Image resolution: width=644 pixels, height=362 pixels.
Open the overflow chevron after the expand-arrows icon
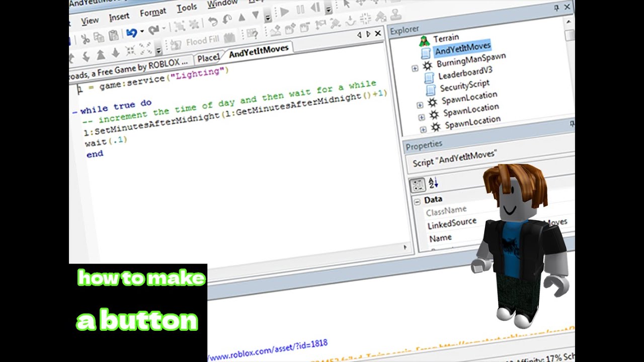pyautogui.click(x=158, y=50)
